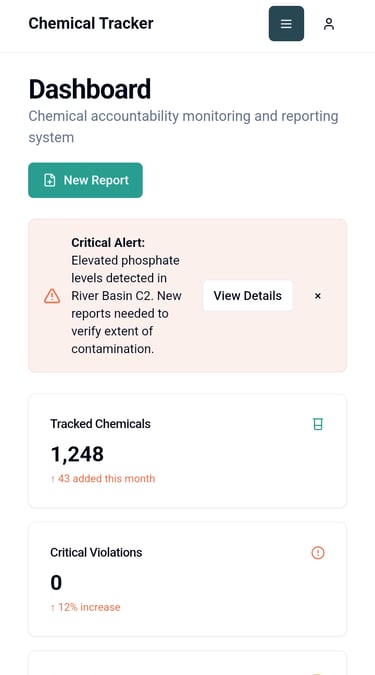Click the 1,248 tracked chemicals count
The height and width of the screenshot is (675, 375).
tap(77, 454)
